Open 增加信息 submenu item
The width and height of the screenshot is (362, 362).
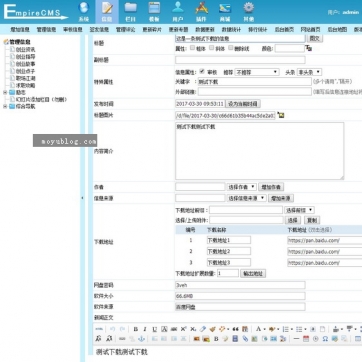[20, 30]
